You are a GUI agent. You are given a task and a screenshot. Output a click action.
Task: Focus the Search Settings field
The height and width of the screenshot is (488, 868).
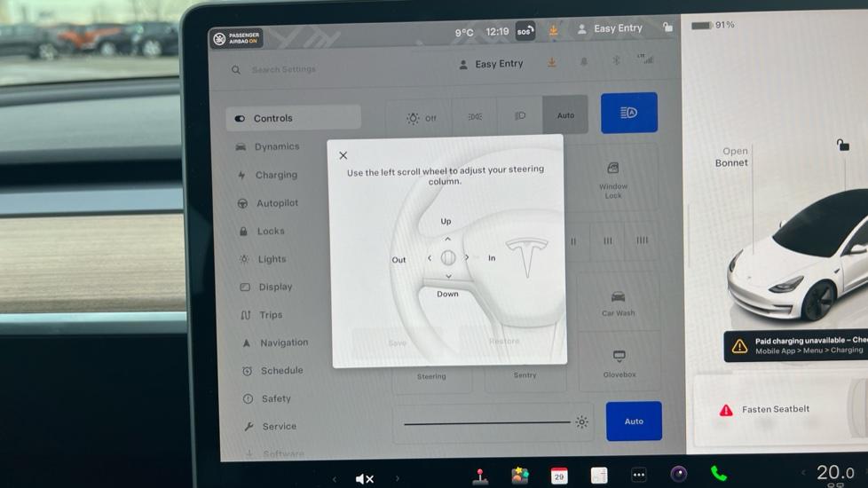[x=283, y=69]
